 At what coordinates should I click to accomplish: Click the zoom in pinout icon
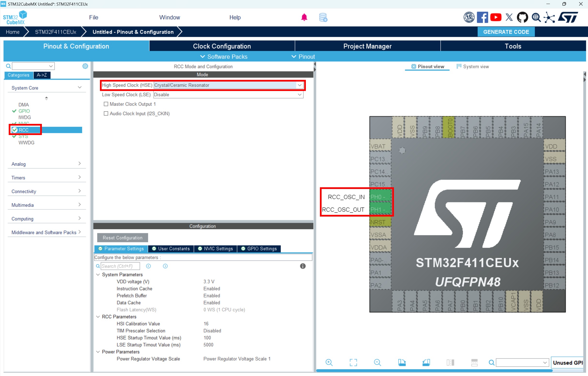[329, 362]
